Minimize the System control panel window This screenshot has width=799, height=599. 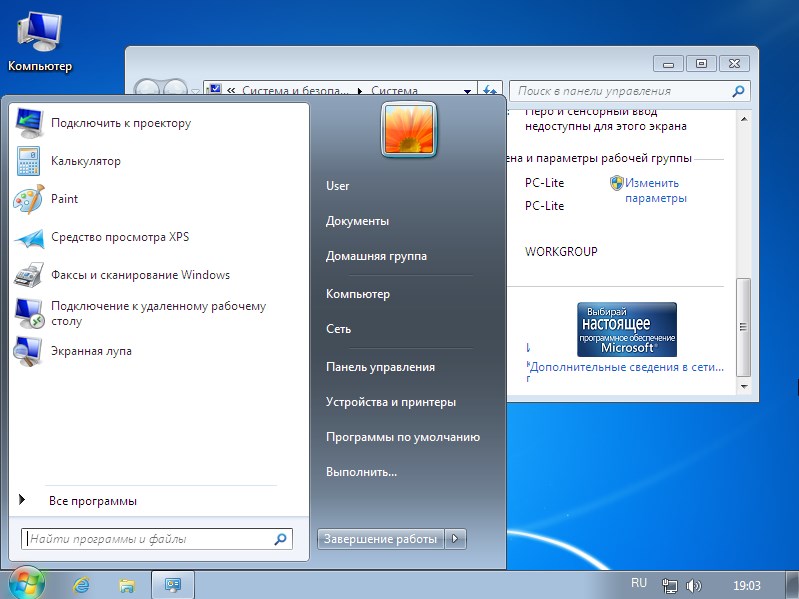[x=669, y=64]
